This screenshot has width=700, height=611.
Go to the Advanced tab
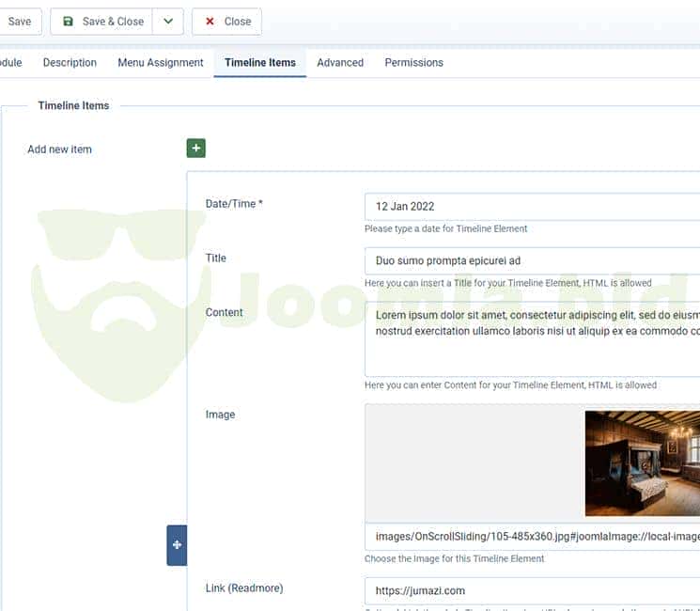pos(340,63)
